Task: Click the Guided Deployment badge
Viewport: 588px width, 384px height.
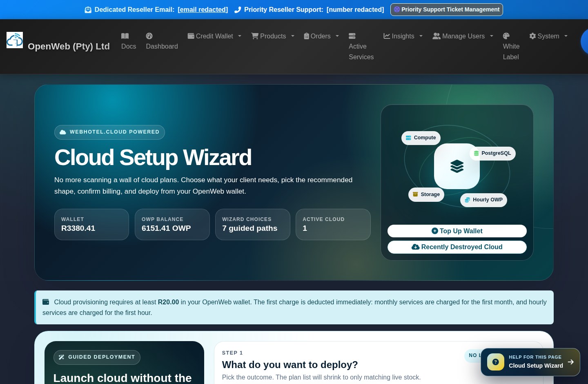Action: pyautogui.click(x=97, y=357)
